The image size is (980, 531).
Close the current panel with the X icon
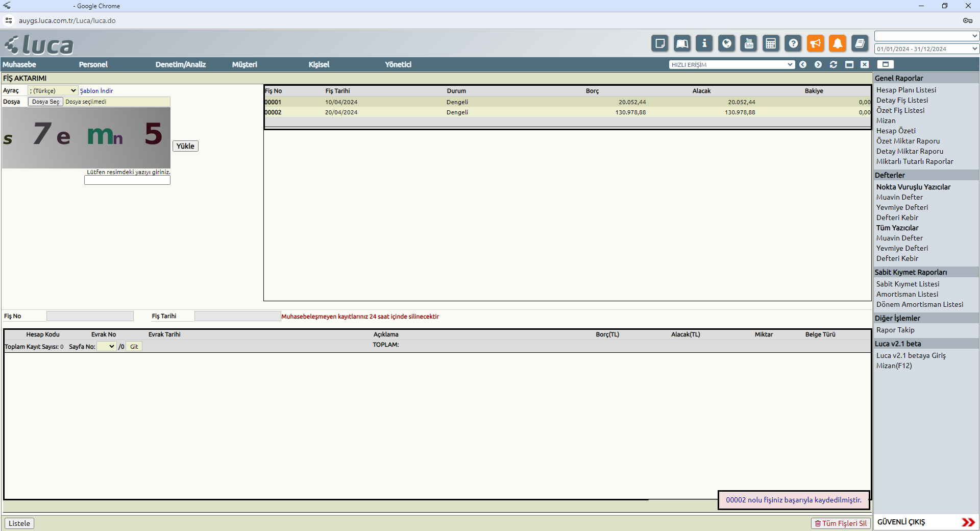point(865,64)
